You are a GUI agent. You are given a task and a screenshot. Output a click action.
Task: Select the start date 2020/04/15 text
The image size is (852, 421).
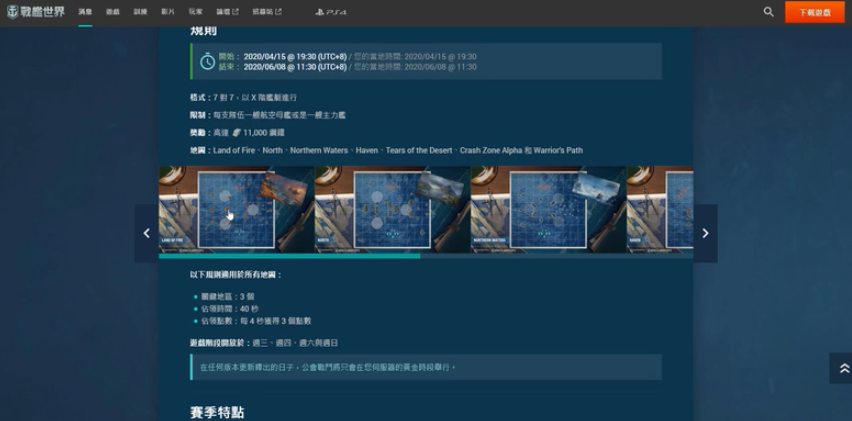295,56
